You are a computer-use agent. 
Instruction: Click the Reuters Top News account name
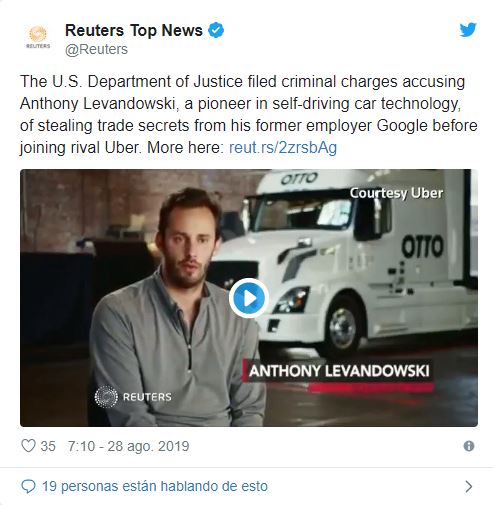(134, 30)
